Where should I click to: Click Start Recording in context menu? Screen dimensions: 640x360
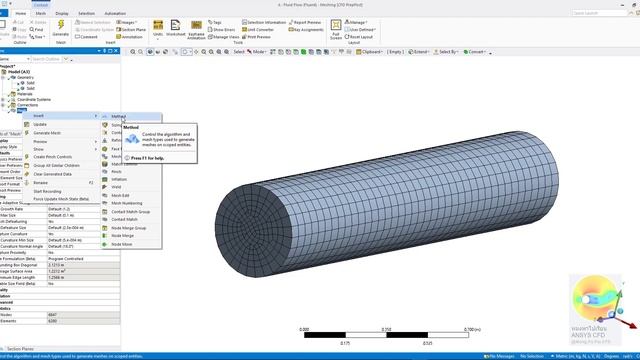pyautogui.click(x=60, y=191)
